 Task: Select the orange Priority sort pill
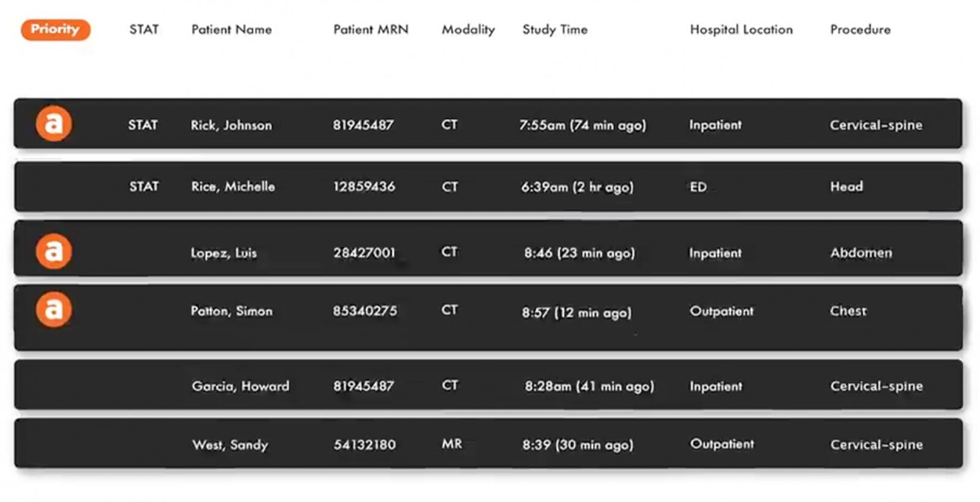coord(55,29)
